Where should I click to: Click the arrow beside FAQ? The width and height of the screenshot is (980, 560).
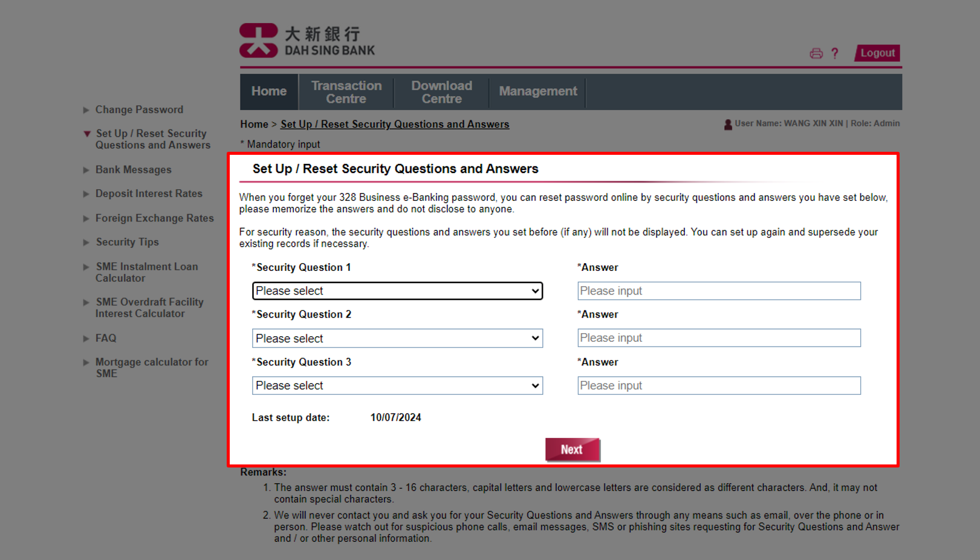tap(86, 339)
